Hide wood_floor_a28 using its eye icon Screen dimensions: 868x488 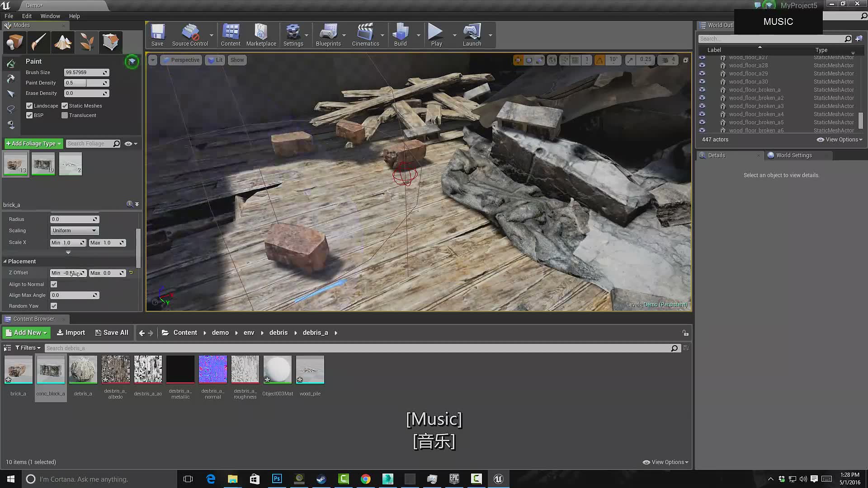click(x=702, y=65)
